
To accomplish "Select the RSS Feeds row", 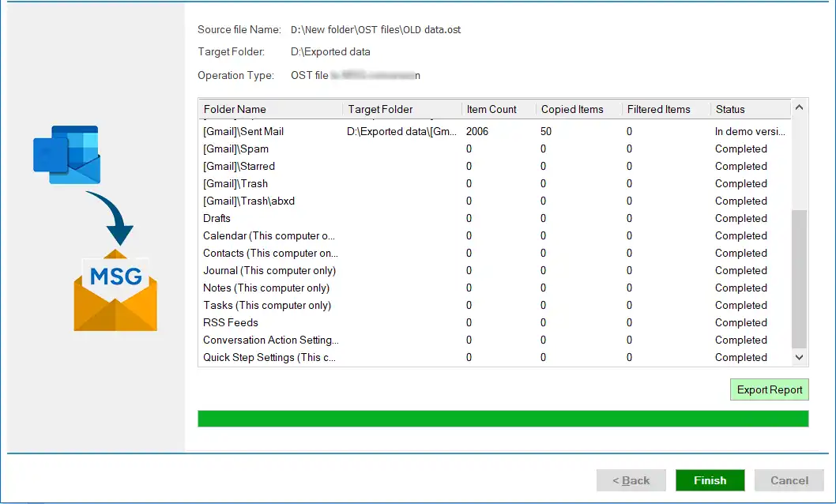I will pos(495,323).
